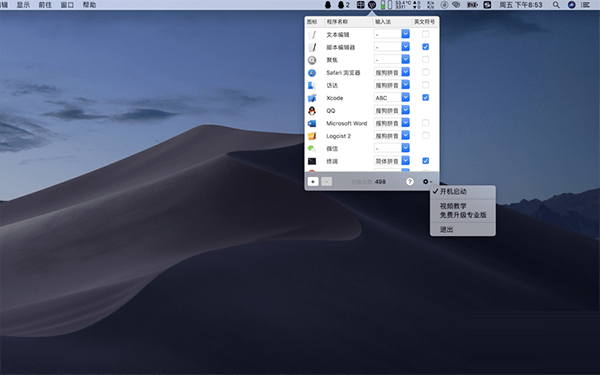Uncheck English punctuation for 终端

[426, 161]
